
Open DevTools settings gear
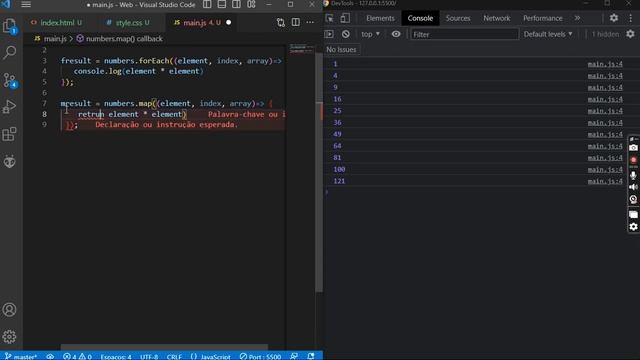tap(614, 18)
